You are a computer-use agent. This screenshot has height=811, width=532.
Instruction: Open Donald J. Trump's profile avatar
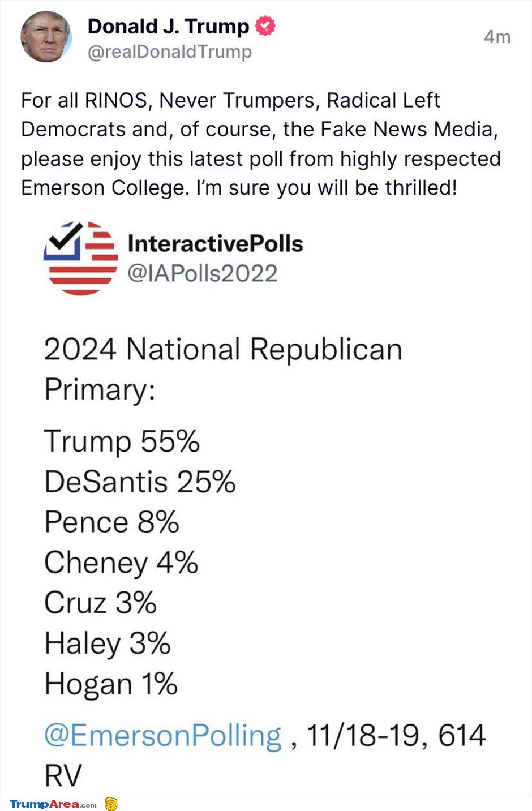[x=46, y=37]
